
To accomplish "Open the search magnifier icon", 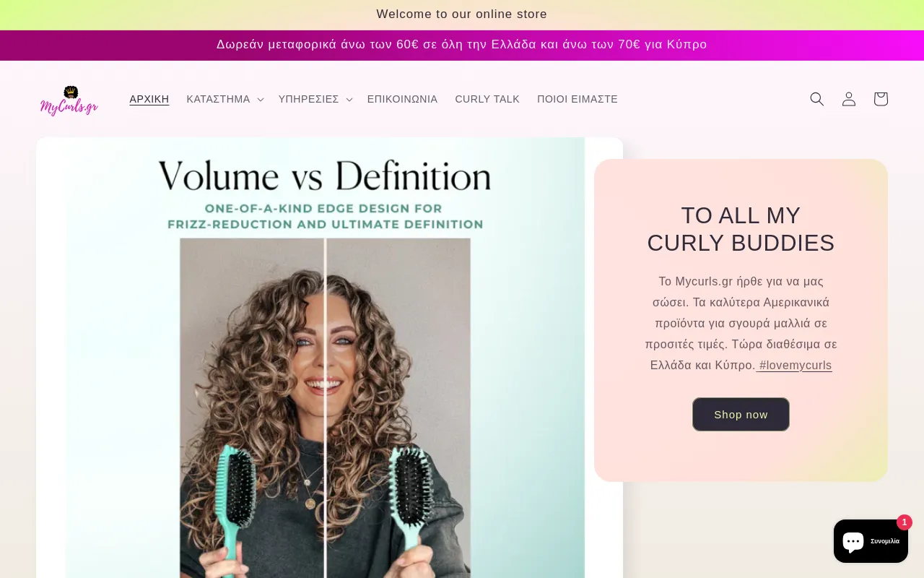I will [816, 99].
